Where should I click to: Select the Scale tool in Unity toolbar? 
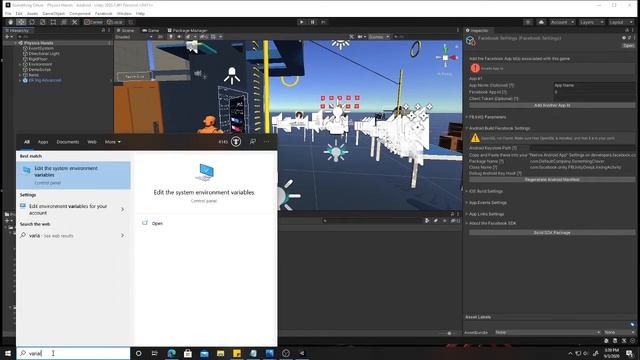click(42, 22)
